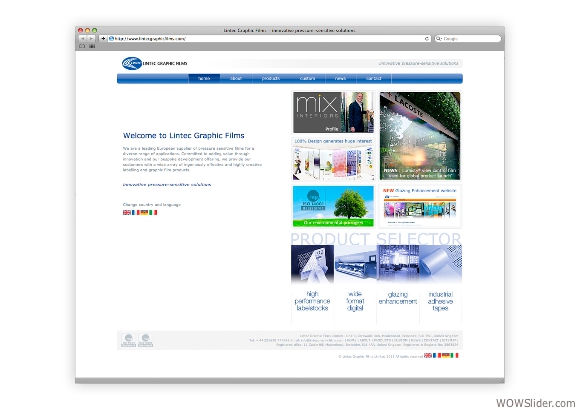Open the 100% Design news thumbnail

point(333,159)
